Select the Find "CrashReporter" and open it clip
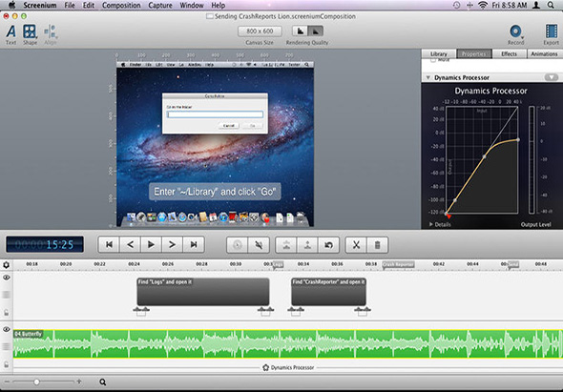This screenshot has height=392, width=563. pos(328,292)
